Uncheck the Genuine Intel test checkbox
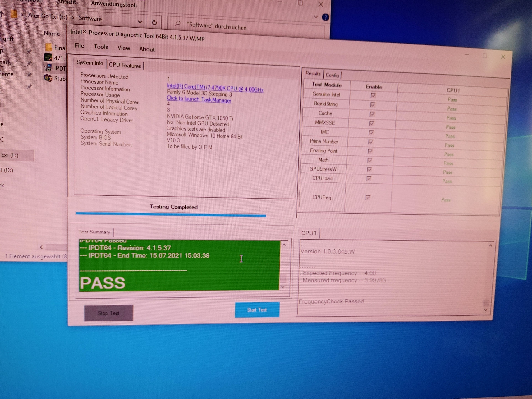This screenshot has height=399, width=532. [x=373, y=95]
